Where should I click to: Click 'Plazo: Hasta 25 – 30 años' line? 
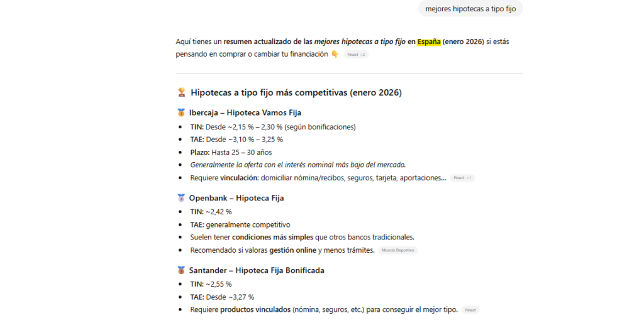point(231,152)
